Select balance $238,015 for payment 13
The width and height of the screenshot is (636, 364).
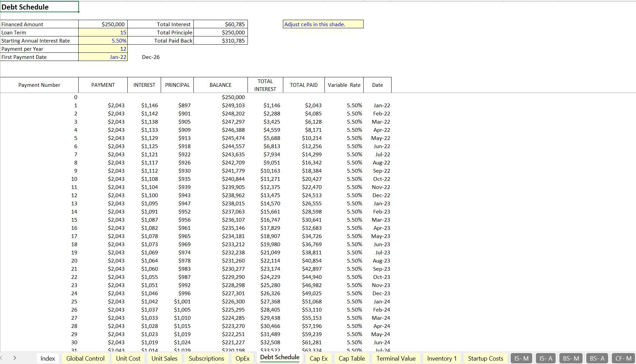tap(221, 203)
